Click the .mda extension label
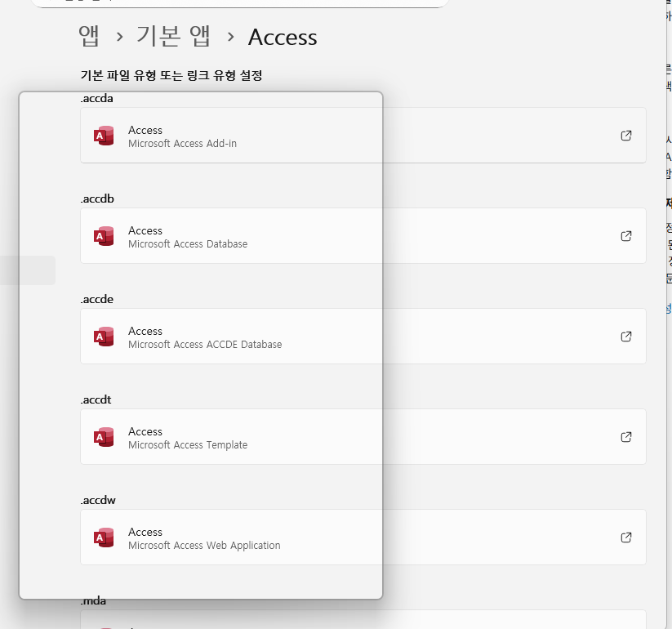Screen dimensions: 672x629 pos(93,600)
